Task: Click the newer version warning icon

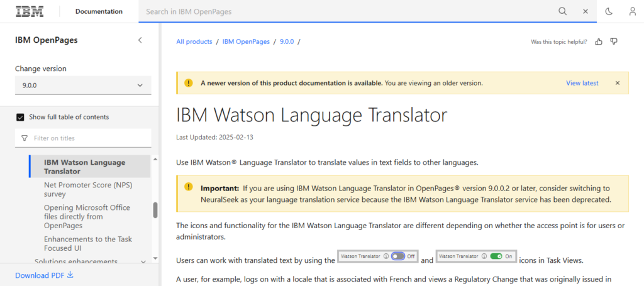Action: 188,83
